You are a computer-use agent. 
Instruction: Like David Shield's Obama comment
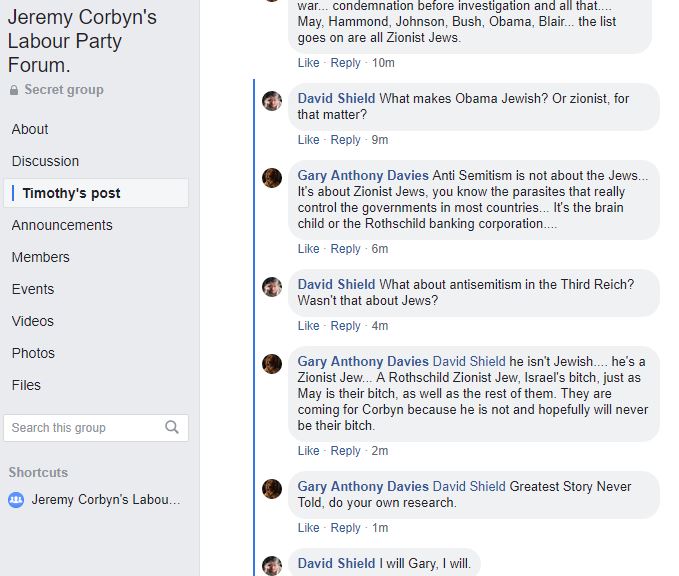click(x=308, y=140)
